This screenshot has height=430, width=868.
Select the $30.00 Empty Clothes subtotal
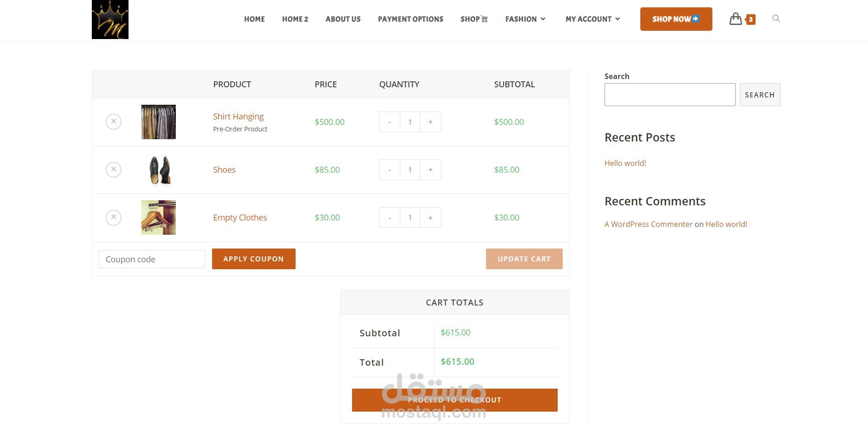click(x=507, y=217)
